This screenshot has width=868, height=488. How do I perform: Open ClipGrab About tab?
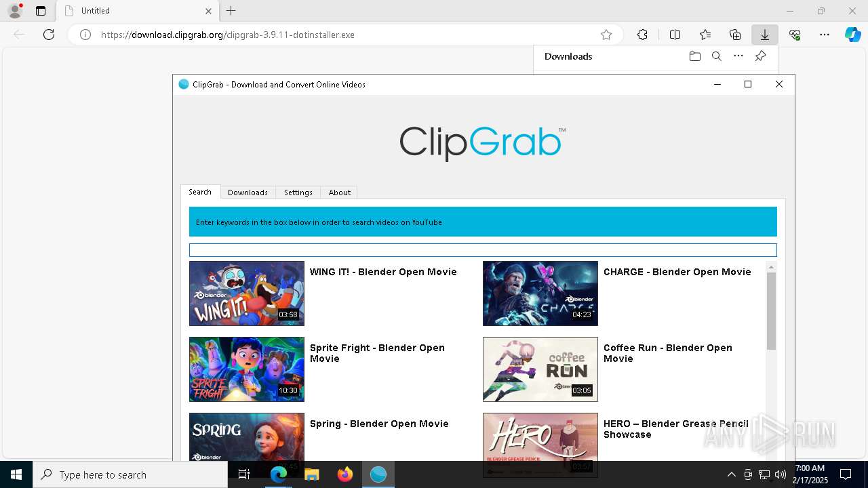[x=340, y=192]
